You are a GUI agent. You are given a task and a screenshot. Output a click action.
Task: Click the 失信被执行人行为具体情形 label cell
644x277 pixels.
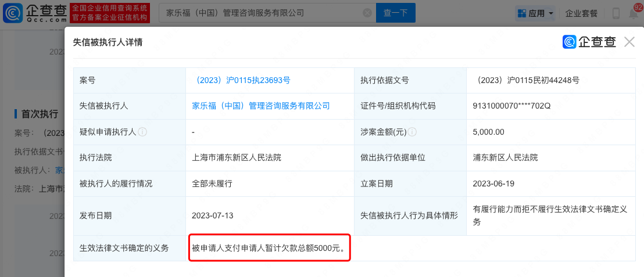(x=410, y=215)
